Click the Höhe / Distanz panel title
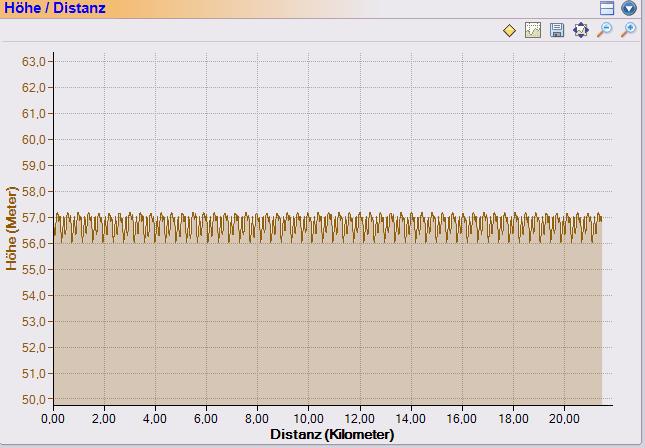Screen dimensions: 645x448 tap(53, 8)
